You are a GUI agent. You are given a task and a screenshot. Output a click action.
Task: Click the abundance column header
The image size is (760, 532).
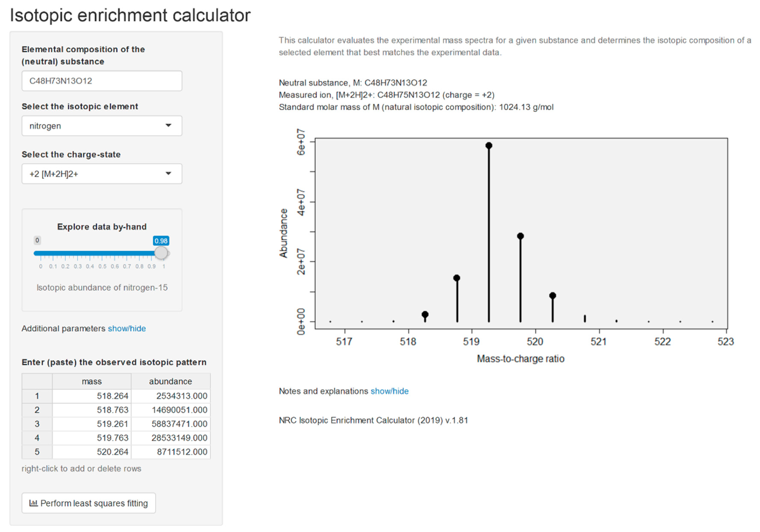point(170,382)
